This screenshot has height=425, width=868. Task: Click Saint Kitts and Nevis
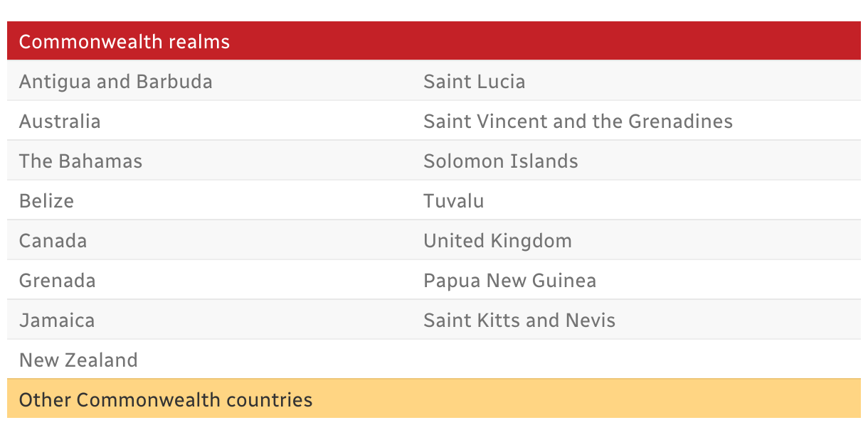519,321
